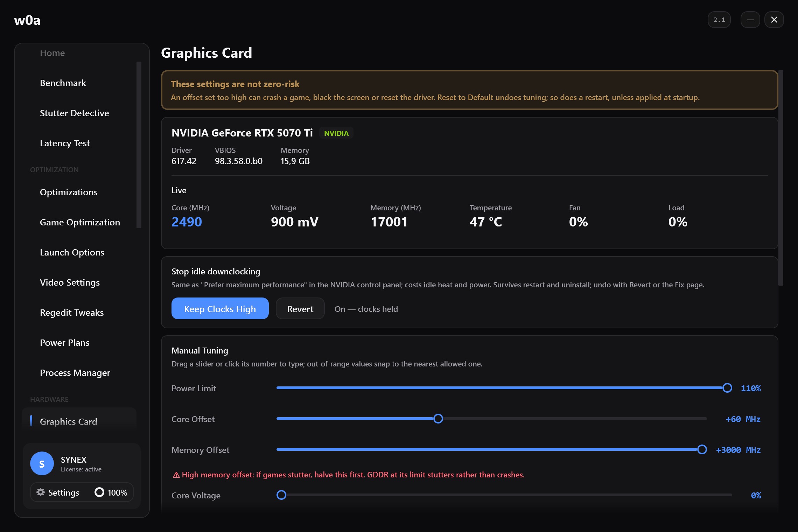The width and height of the screenshot is (798, 532).
Task: Click the main content scrollbar
Action: [781, 178]
